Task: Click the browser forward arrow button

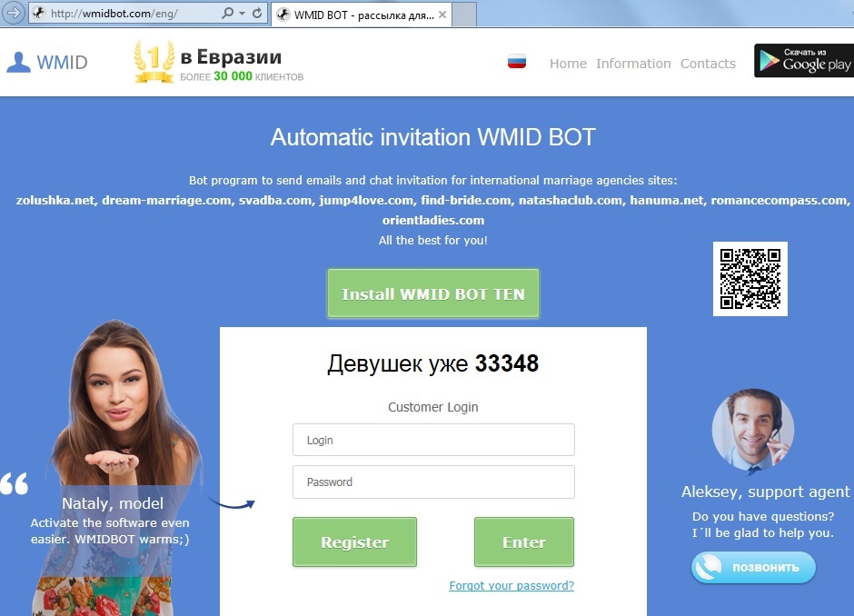Action: (13, 13)
